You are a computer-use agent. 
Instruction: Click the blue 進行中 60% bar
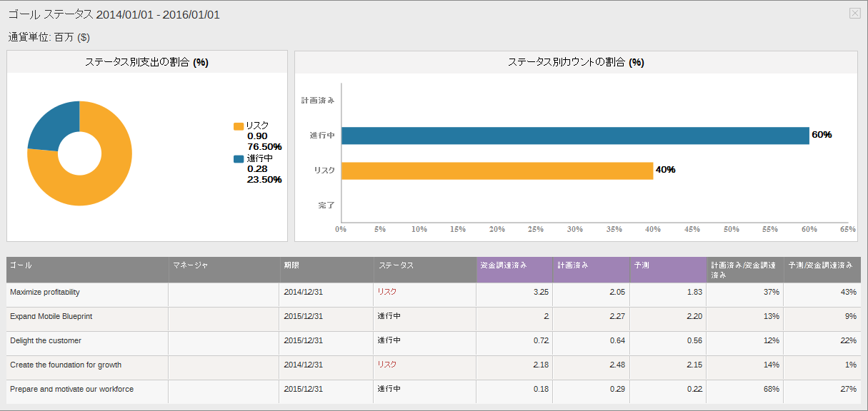coord(575,136)
